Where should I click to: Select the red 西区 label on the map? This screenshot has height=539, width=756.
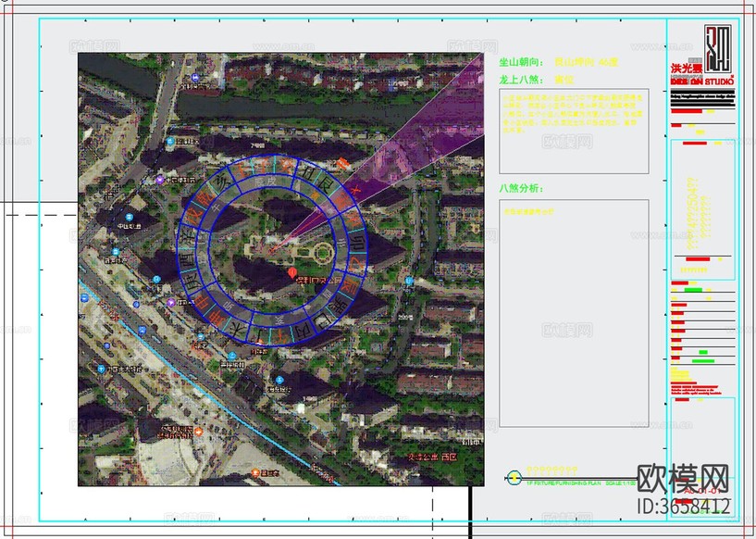pyautogui.click(x=450, y=457)
